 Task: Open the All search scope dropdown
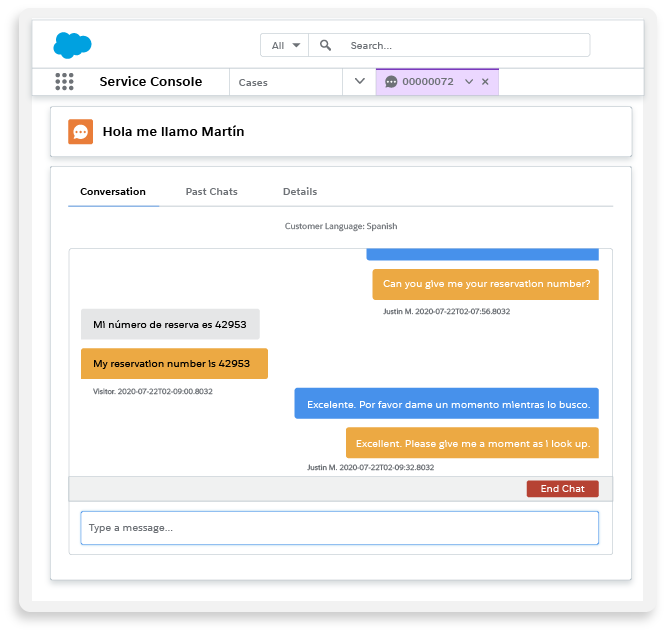point(285,45)
